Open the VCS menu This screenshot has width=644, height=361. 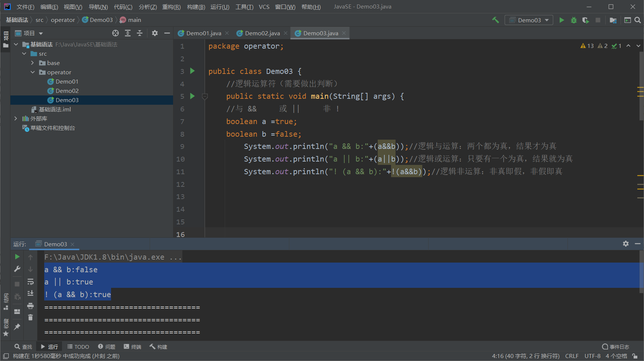pyautogui.click(x=264, y=7)
